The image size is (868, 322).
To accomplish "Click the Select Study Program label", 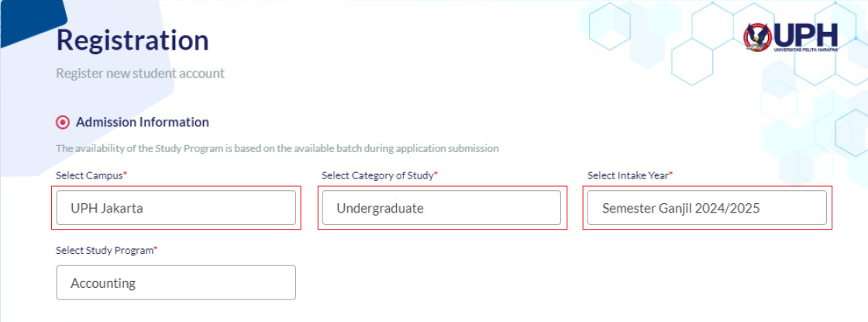I will tap(105, 250).
